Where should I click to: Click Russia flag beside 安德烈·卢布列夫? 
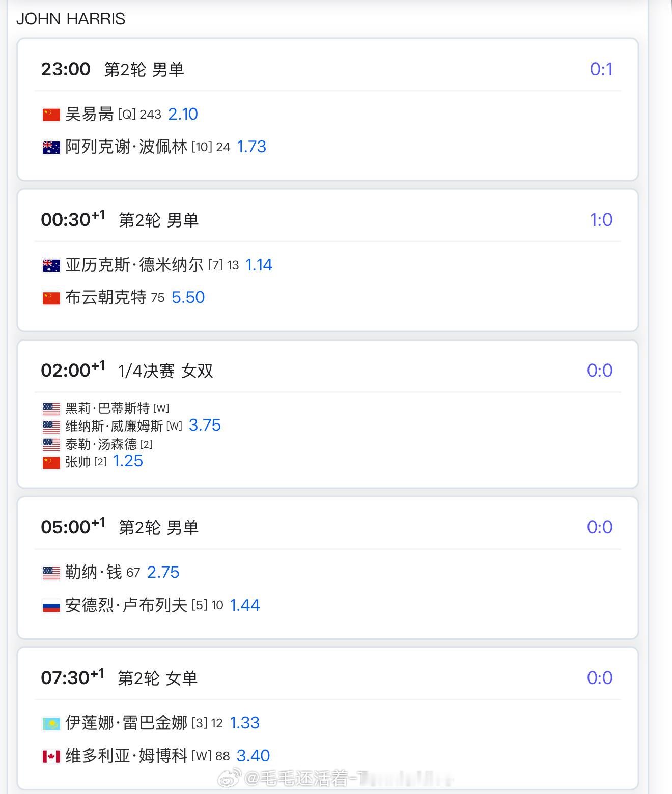[51, 606]
